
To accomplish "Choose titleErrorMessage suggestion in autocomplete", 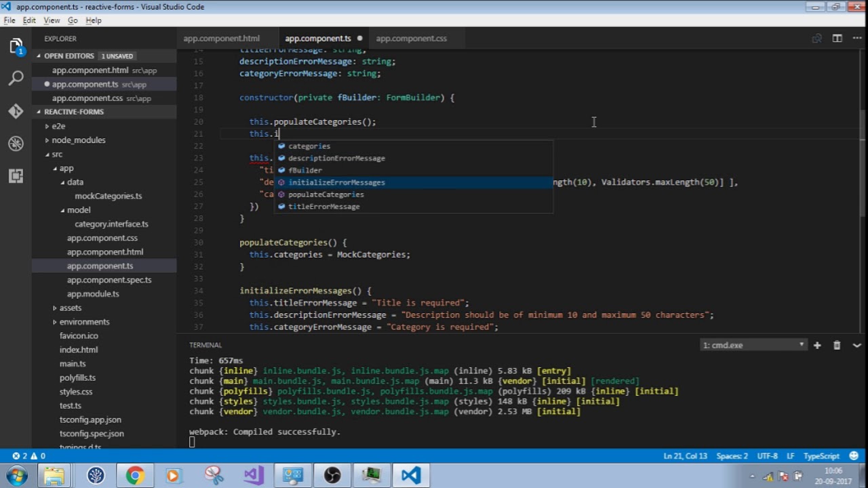I will [413, 207].
